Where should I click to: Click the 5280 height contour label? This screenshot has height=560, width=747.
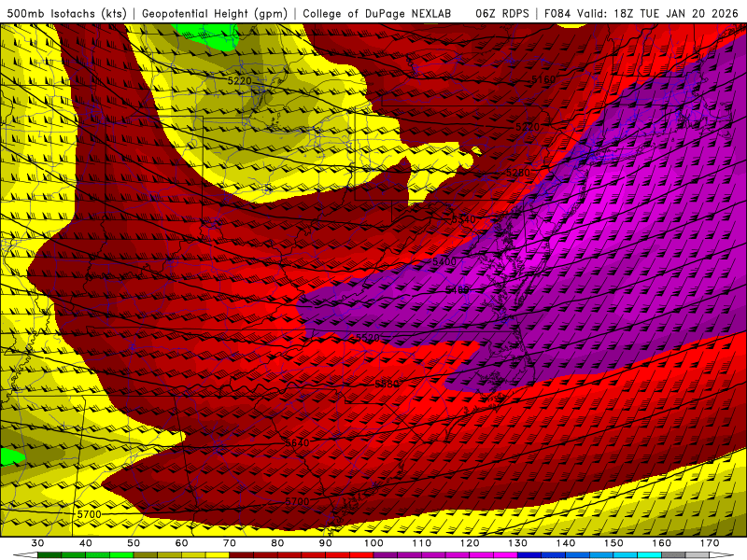518,173
